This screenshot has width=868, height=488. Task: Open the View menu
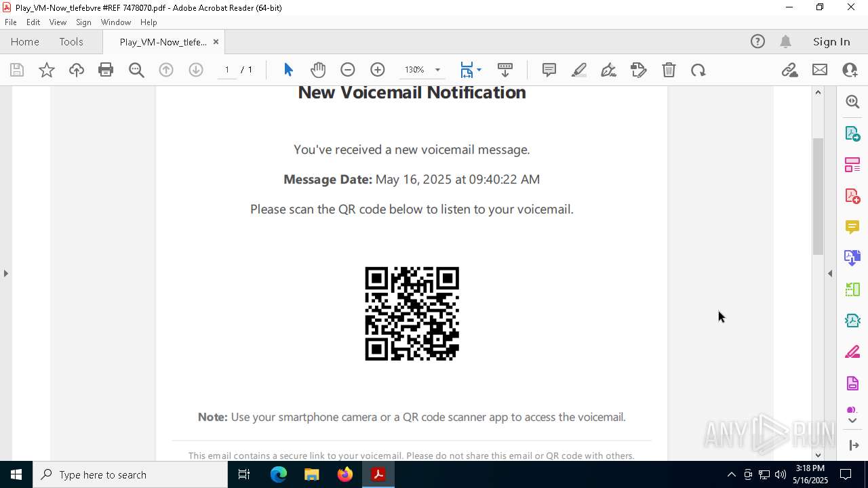pyautogui.click(x=58, y=22)
